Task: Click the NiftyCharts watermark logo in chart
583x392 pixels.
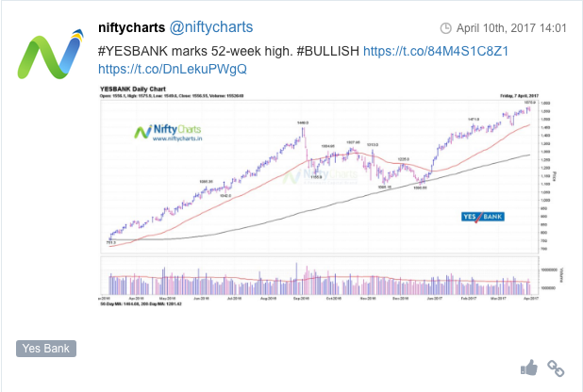Action: 168,130
